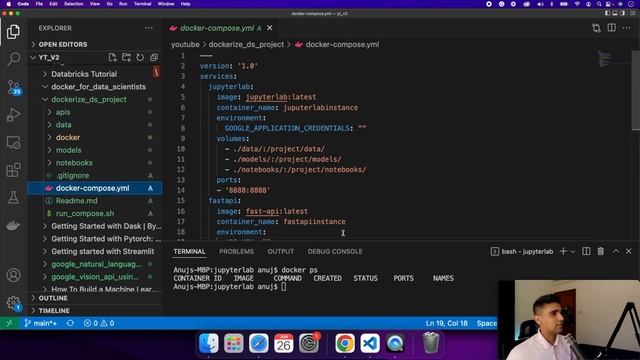This screenshot has height=360, width=640.
Task: Open the remote window status button
Action: click(9, 323)
